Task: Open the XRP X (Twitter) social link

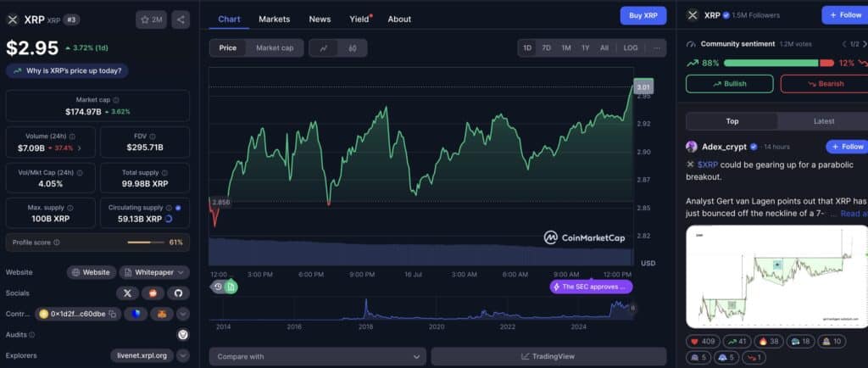Action: click(127, 293)
